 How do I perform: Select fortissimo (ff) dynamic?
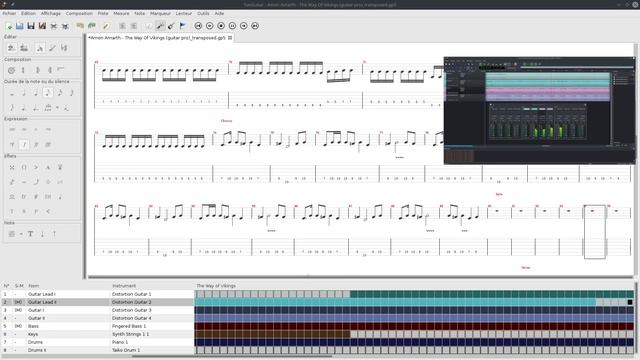click(36, 144)
